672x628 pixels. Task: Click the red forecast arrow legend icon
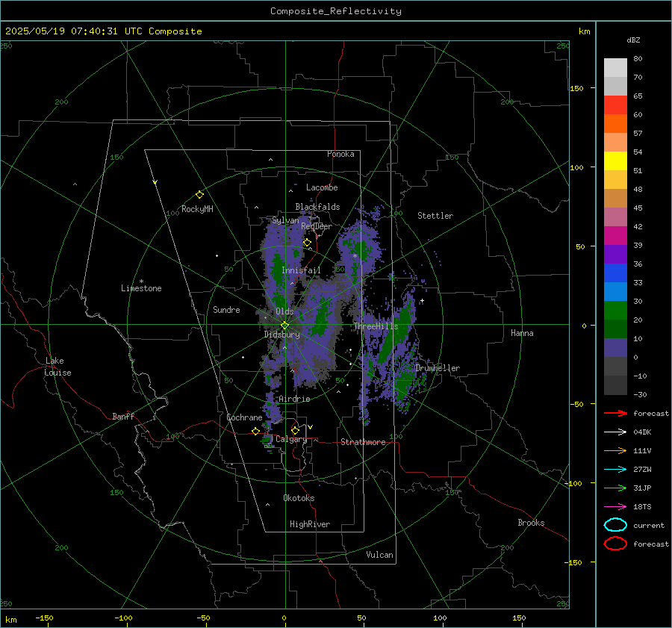[x=615, y=413]
